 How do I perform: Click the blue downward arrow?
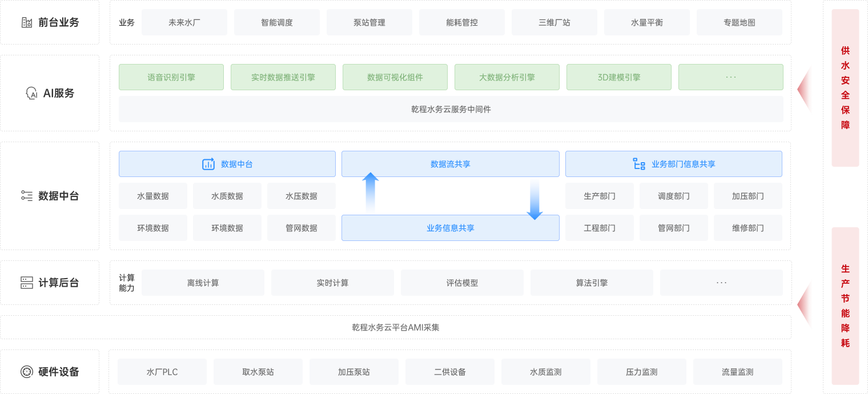pyautogui.click(x=535, y=200)
